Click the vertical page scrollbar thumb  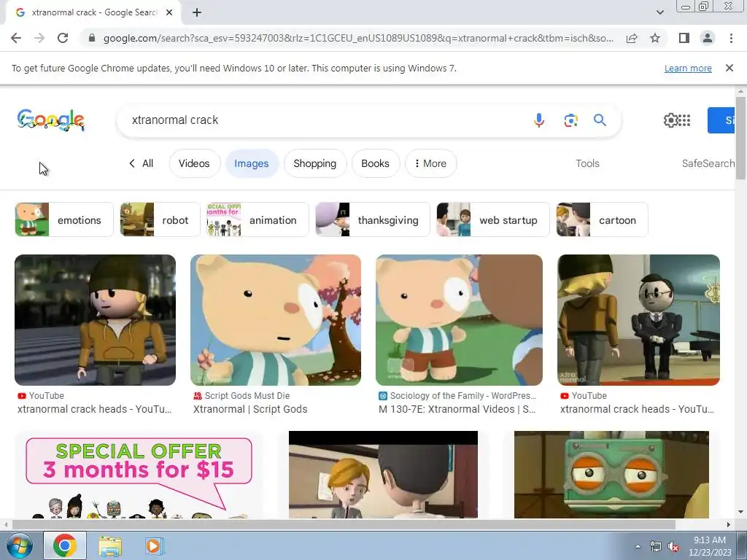[x=740, y=138]
